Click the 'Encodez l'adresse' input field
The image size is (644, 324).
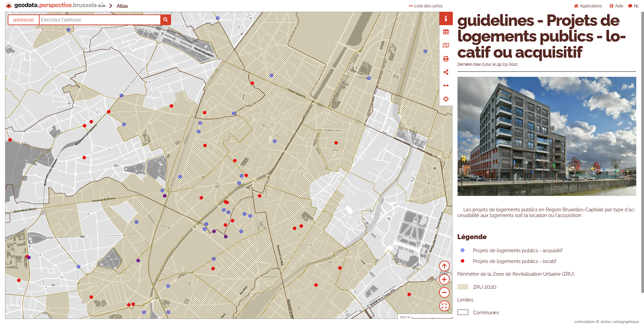[x=100, y=20]
